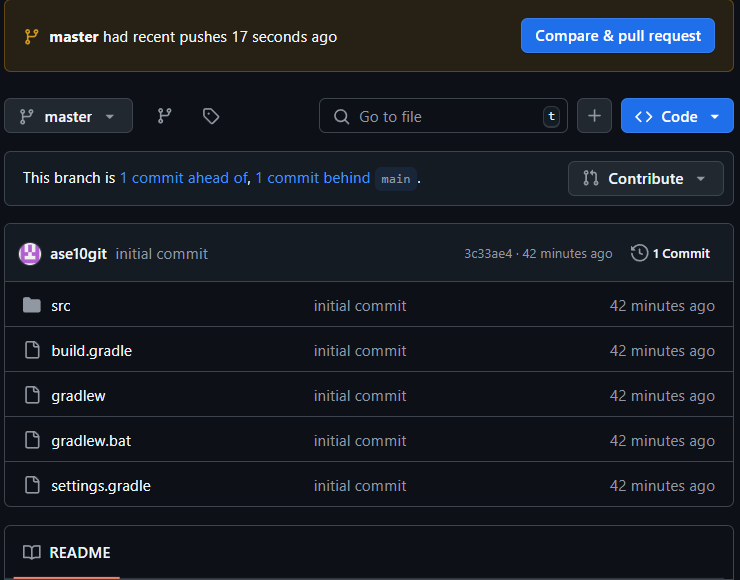
Task: Click the Contribute pull request icon
Action: coord(590,178)
